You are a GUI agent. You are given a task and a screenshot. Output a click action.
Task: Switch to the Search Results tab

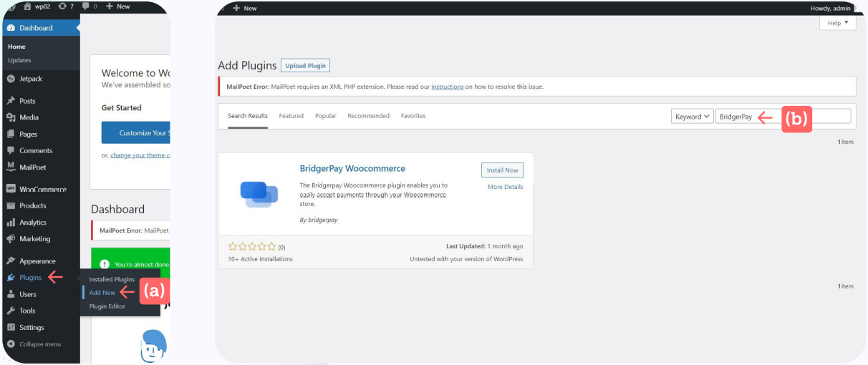pos(248,116)
